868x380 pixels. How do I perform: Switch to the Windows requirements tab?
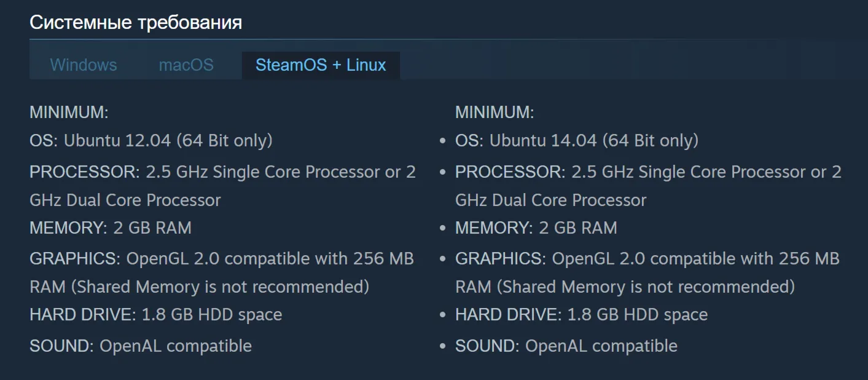84,65
